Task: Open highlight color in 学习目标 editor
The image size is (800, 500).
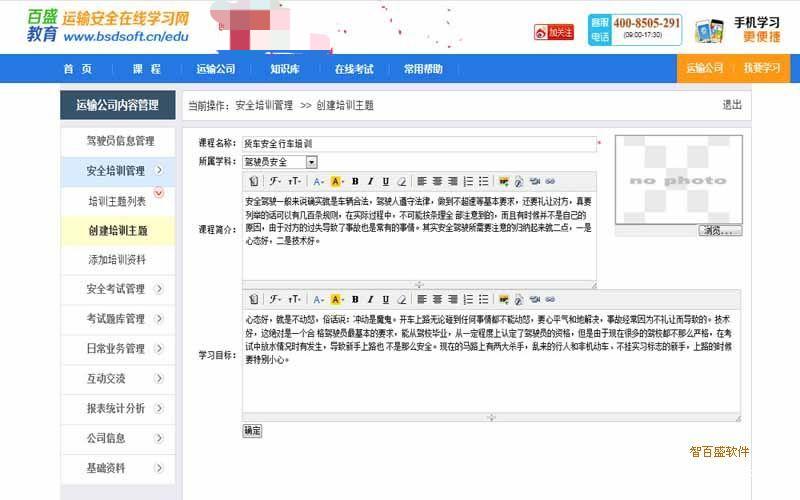Action: click(337, 299)
